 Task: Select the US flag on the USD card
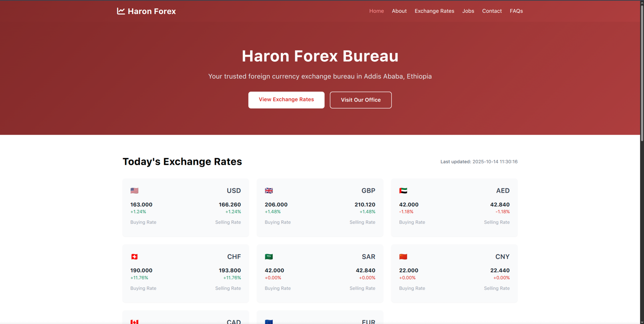(134, 191)
